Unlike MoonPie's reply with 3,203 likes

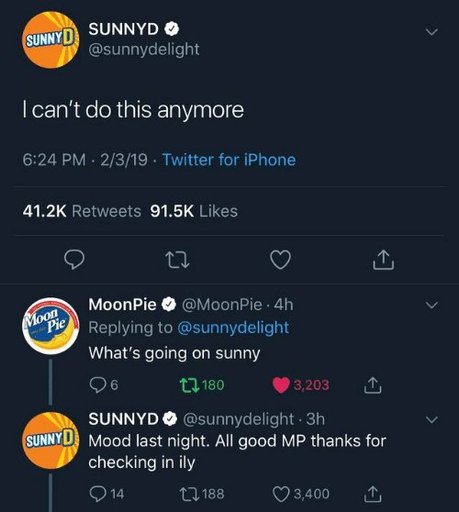(x=301, y=385)
